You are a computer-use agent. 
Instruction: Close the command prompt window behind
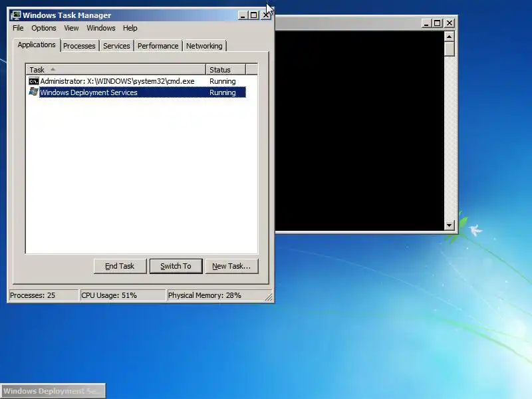(x=450, y=23)
